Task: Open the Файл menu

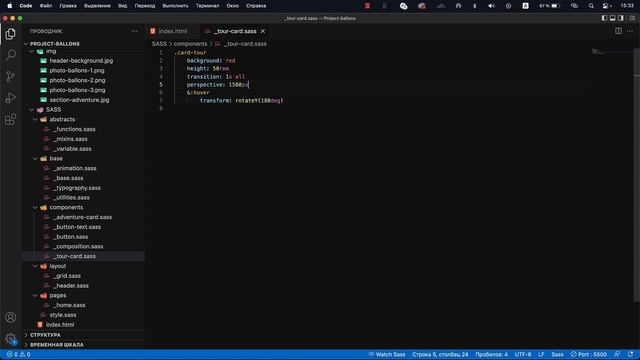Action: pyautogui.click(x=46, y=6)
